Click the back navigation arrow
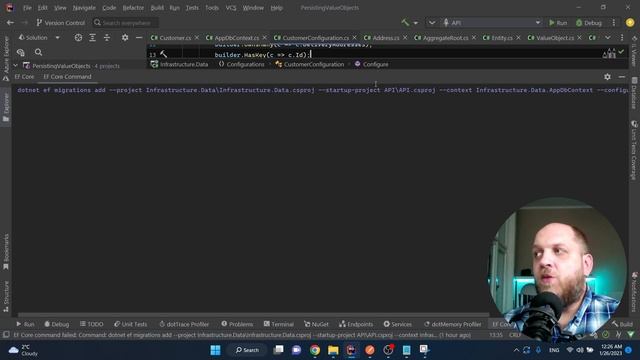This screenshot has width=640, height=360. 11,23
